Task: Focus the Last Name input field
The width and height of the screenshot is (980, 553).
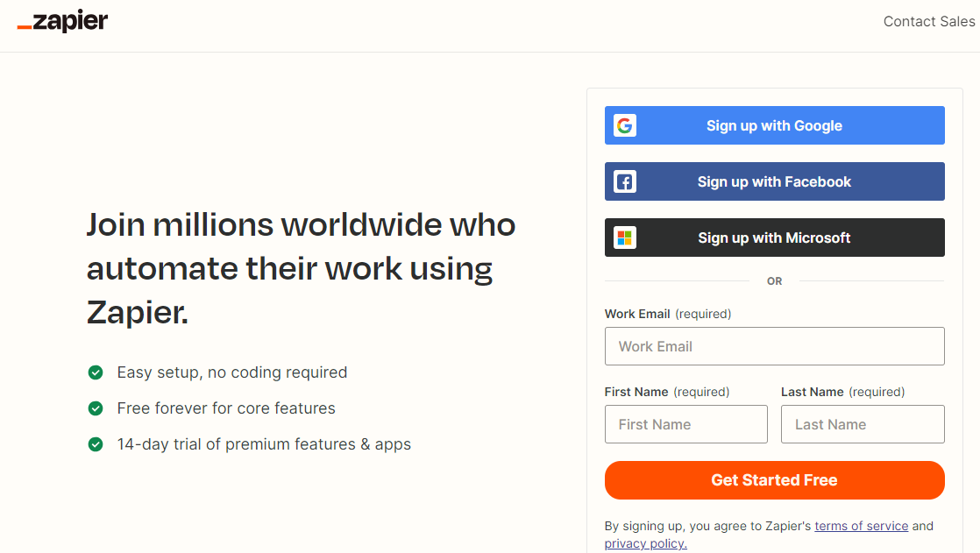Action: point(863,424)
